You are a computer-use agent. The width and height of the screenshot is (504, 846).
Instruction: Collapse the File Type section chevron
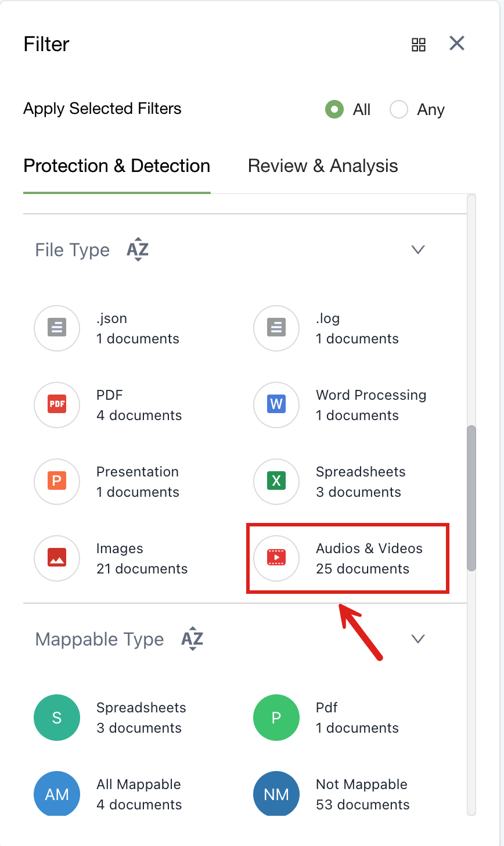(x=418, y=250)
